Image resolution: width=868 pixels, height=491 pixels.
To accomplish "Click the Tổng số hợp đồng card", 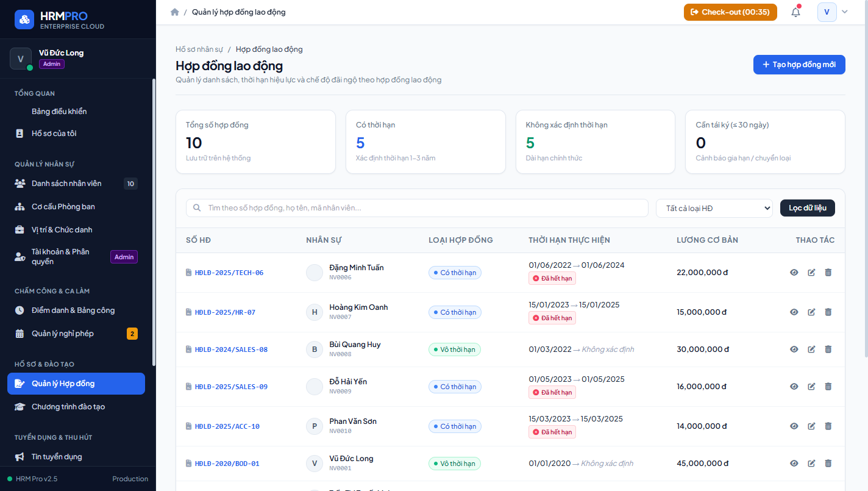I will pyautogui.click(x=255, y=142).
